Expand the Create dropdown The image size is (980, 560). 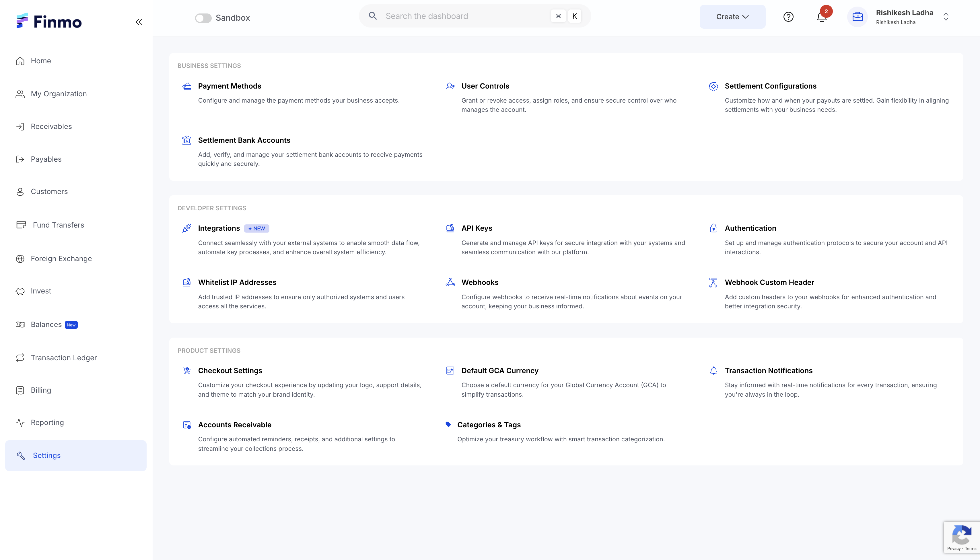pyautogui.click(x=732, y=17)
